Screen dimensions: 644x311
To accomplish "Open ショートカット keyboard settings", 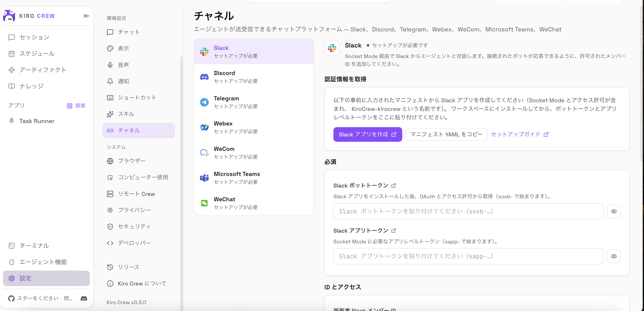I will click(x=139, y=98).
